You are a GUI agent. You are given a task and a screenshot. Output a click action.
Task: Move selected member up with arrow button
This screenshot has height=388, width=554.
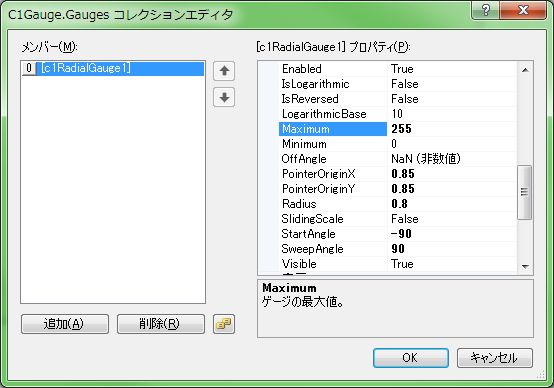click(224, 71)
